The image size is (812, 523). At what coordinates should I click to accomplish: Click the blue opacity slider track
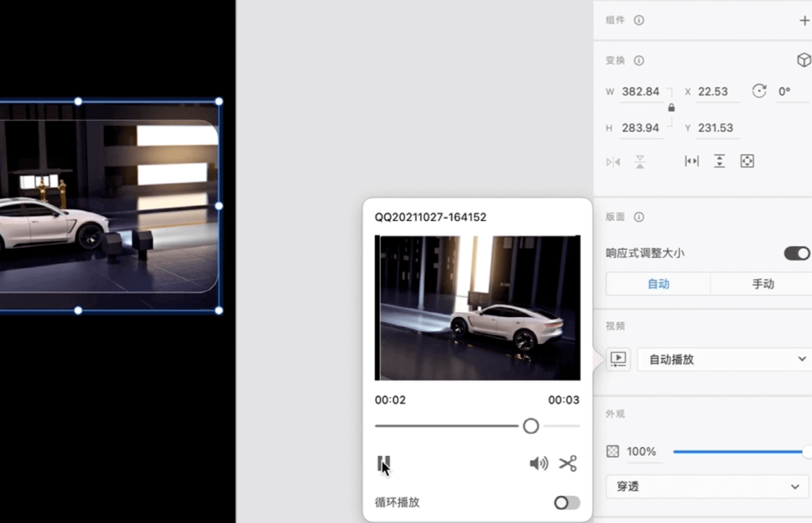[738, 452]
